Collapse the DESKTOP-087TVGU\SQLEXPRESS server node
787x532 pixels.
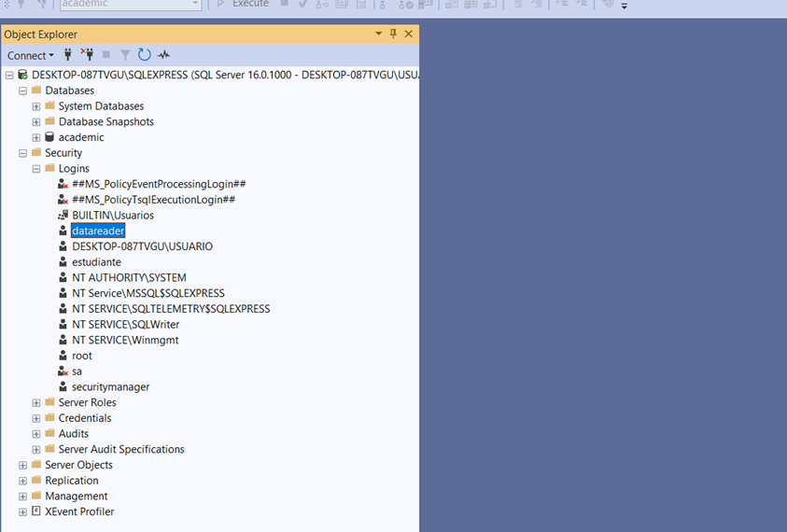point(9,76)
